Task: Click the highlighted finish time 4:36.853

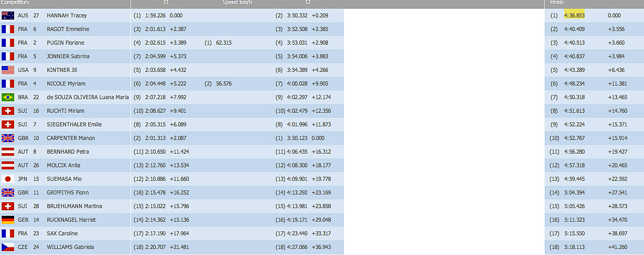Action: tap(574, 15)
